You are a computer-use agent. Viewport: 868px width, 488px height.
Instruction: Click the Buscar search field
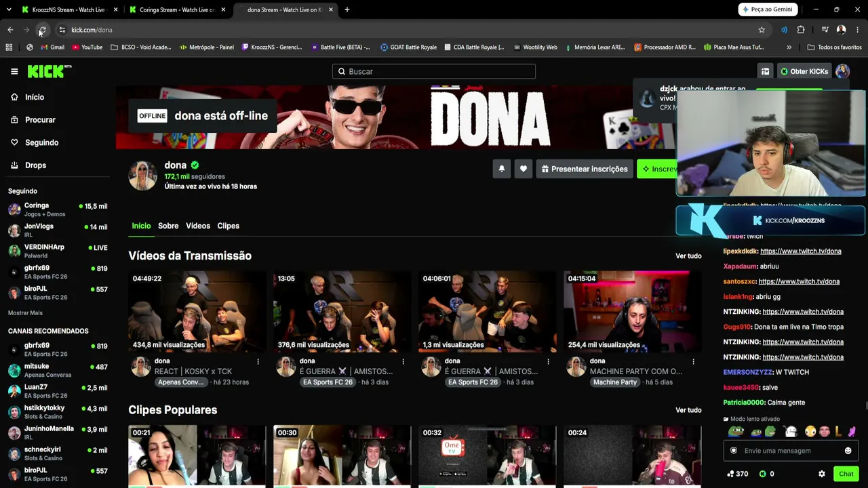tap(434, 71)
